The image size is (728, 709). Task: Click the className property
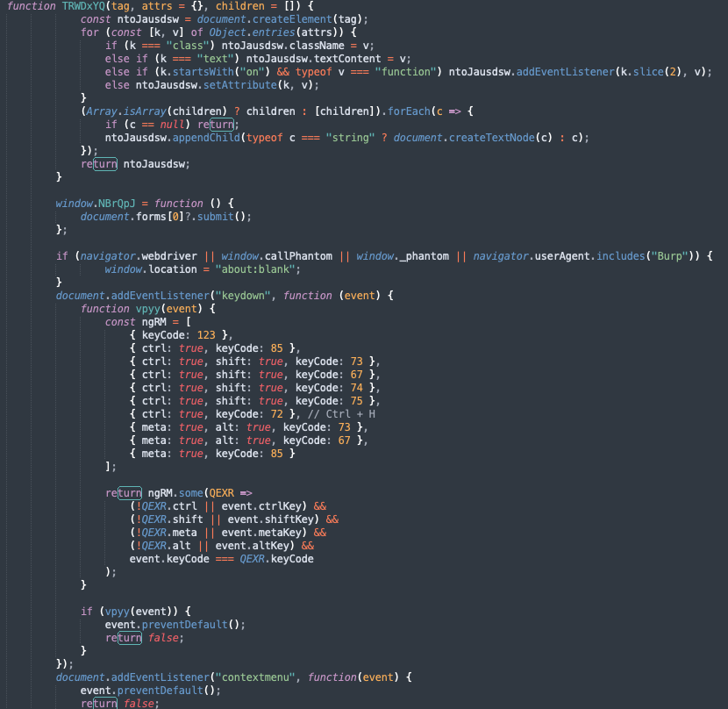tap(317, 46)
